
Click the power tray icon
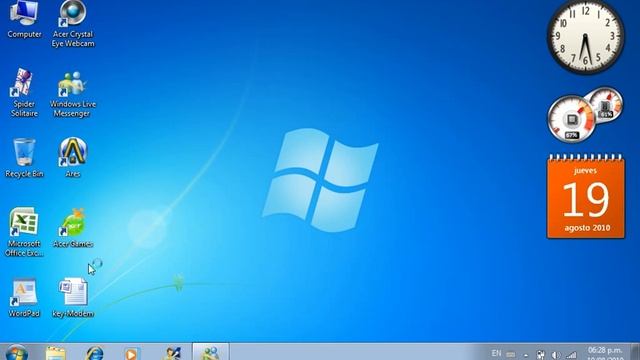click(x=540, y=355)
